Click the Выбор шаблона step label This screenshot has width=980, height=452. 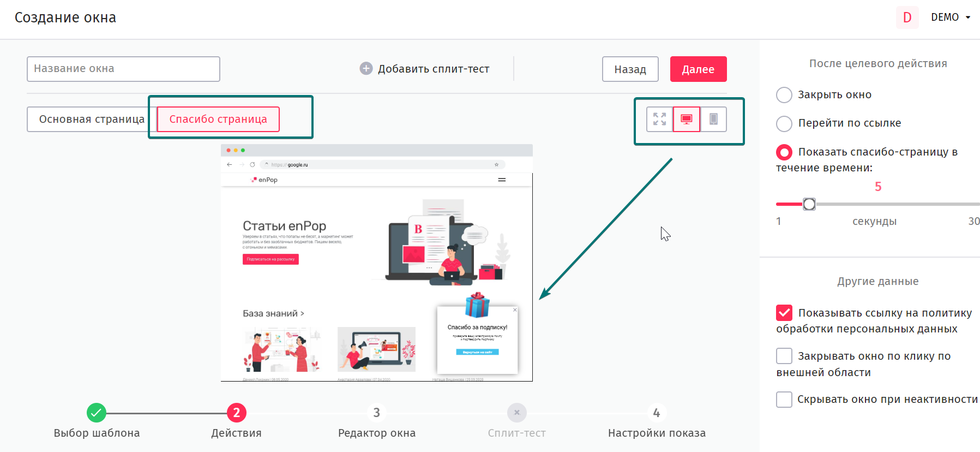coord(97,433)
